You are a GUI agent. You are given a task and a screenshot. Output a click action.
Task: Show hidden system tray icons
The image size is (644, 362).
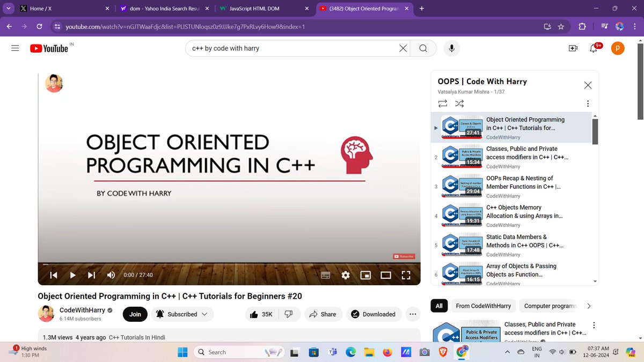[x=508, y=352]
